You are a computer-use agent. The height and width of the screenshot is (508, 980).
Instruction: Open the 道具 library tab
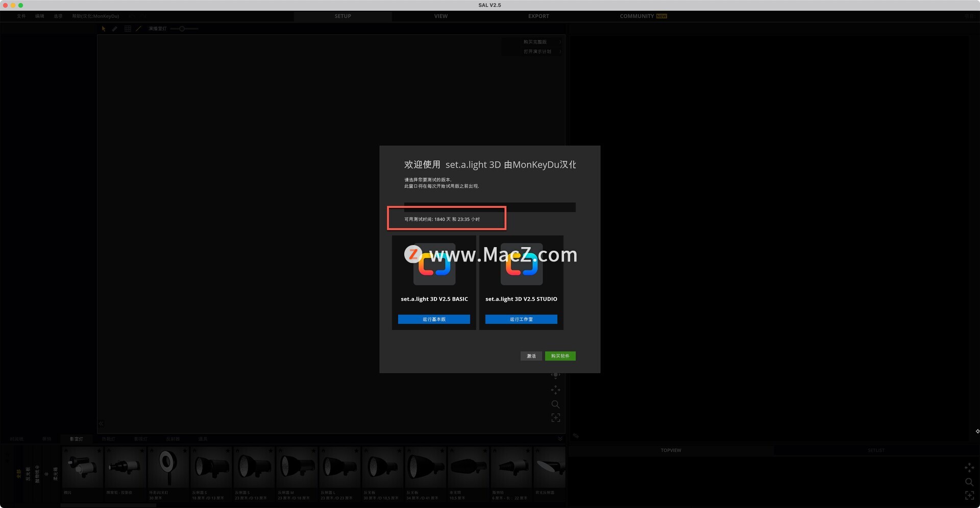203,439
